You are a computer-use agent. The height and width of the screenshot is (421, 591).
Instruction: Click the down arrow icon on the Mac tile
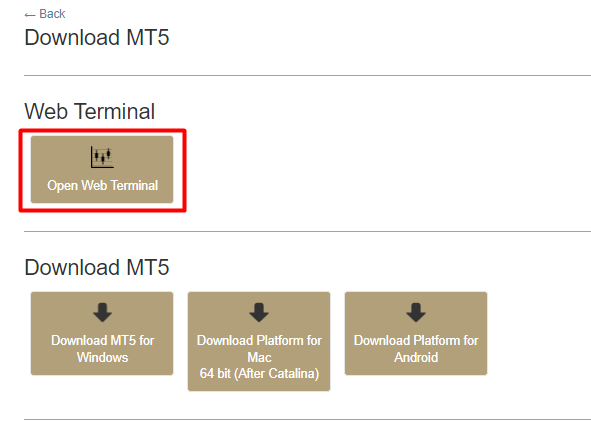click(259, 312)
